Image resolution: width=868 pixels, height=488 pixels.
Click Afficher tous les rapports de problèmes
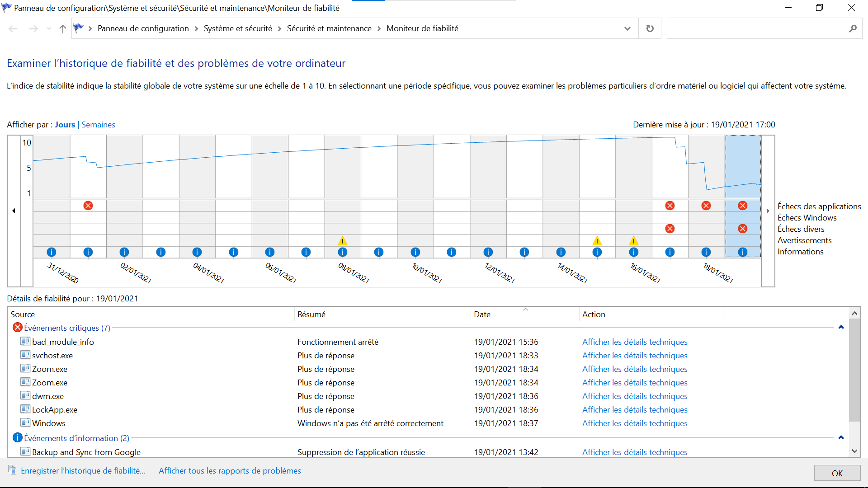point(230,471)
